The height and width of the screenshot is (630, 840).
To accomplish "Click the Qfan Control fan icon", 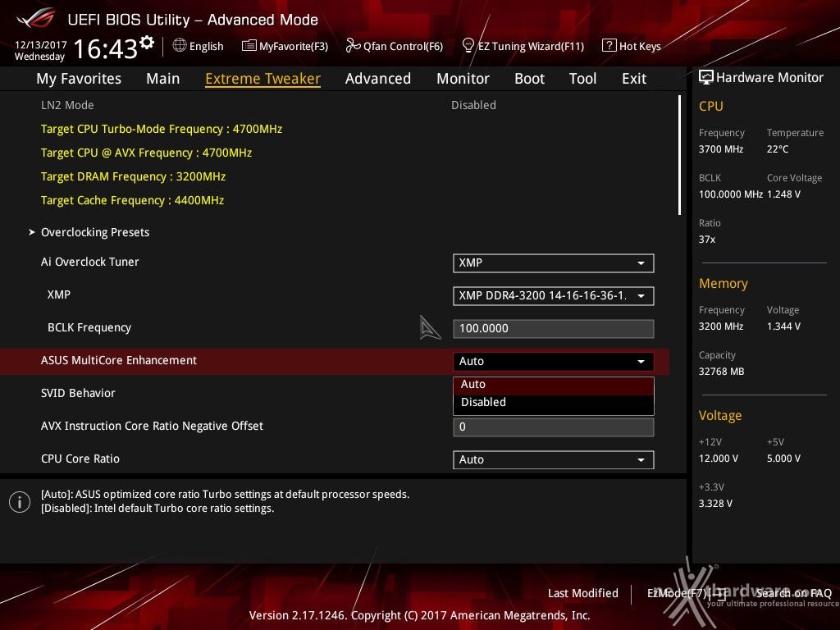I will pos(353,46).
